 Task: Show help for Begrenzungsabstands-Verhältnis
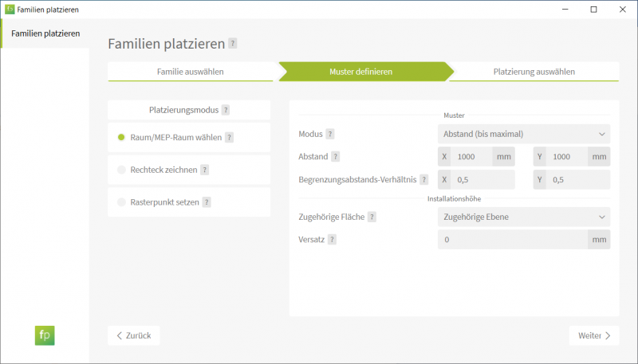(x=424, y=180)
